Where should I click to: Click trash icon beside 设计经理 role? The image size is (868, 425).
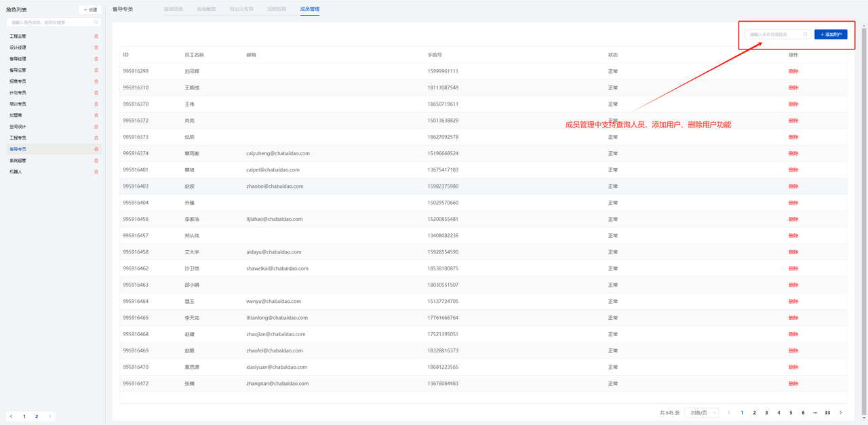coord(96,47)
